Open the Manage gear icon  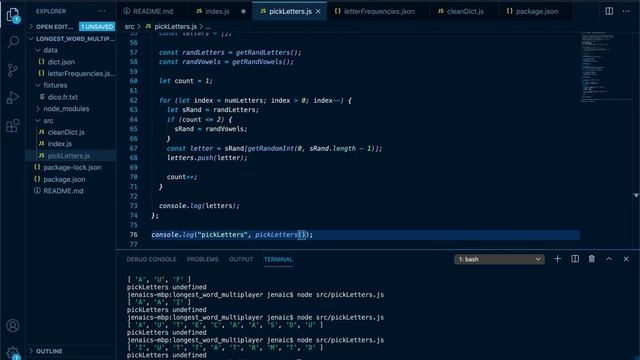point(13,353)
